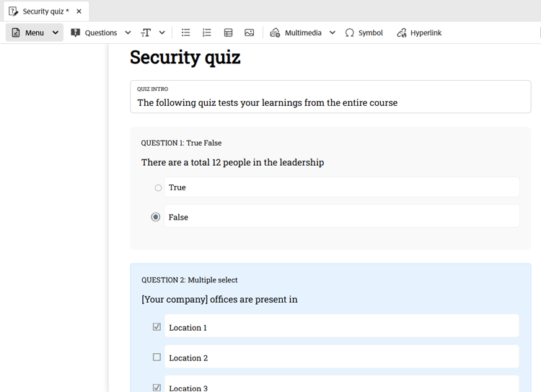Insert an image from toolbar
The width and height of the screenshot is (541, 392).
pyautogui.click(x=249, y=32)
